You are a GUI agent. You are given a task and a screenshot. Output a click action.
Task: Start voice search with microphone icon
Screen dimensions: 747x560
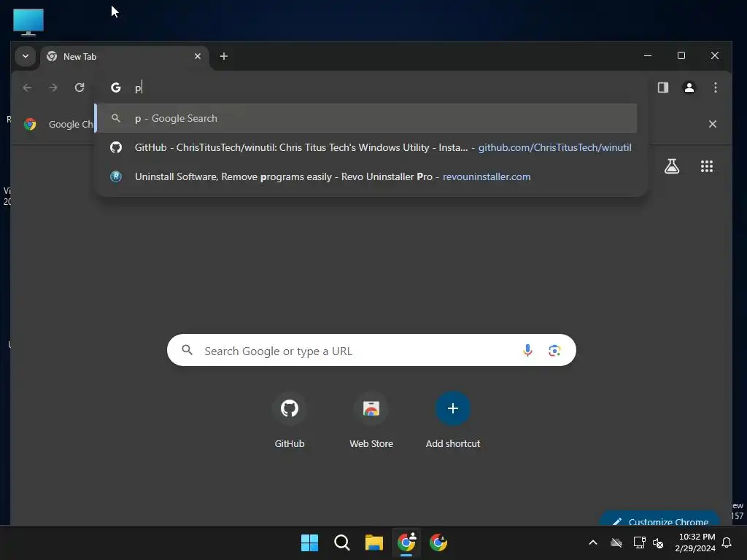(x=527, y=351)
